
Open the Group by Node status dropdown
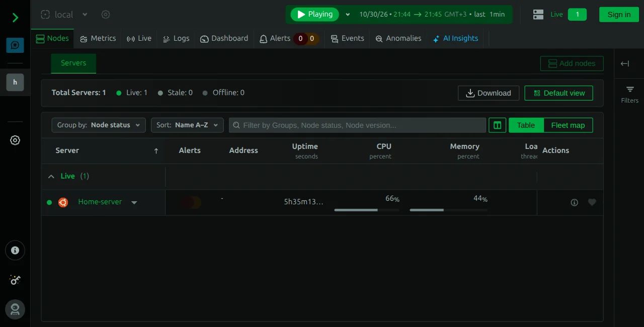click(x=99, y=125)
